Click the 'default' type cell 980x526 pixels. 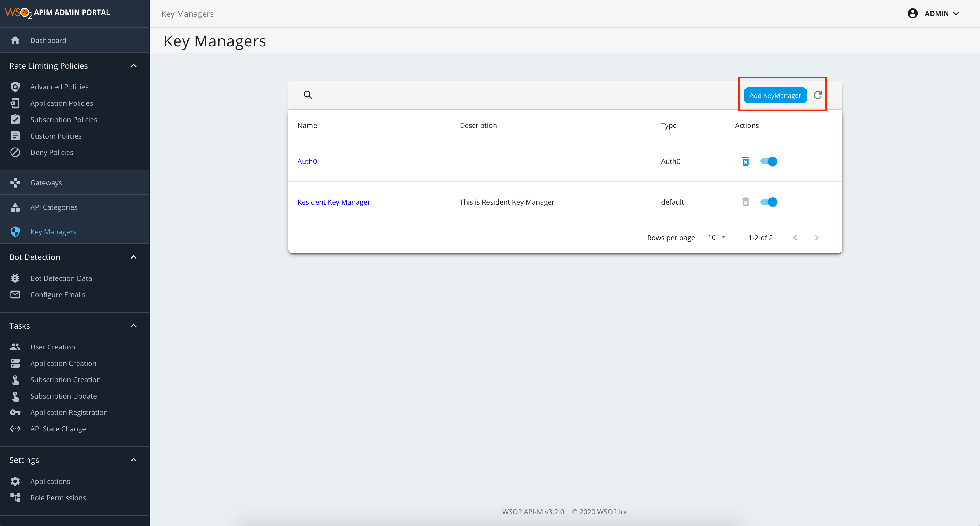[x=672, y=202]
